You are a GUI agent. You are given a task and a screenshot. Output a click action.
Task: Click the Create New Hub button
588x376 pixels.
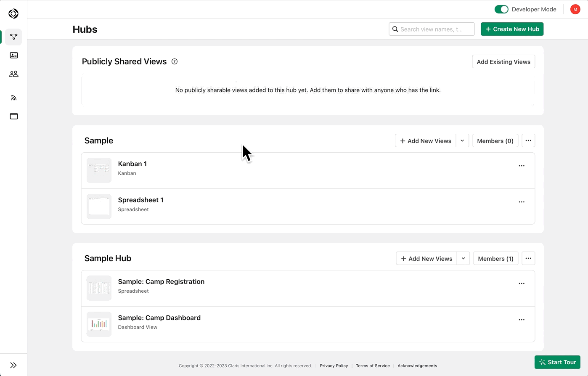coord(512,29)
